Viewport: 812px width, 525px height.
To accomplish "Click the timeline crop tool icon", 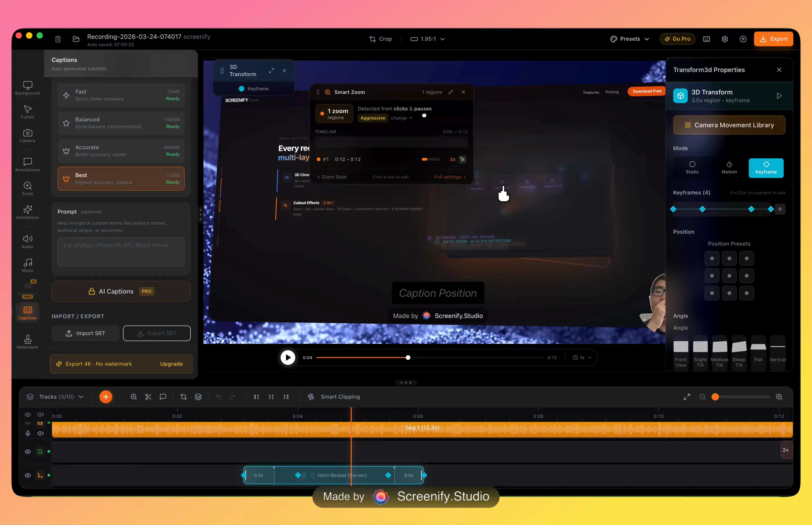I will point(183,397).
